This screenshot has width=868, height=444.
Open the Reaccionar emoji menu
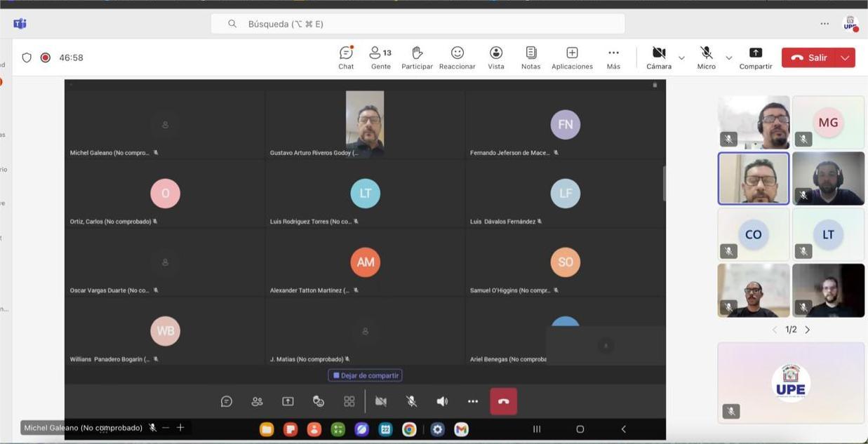point(457,58)
